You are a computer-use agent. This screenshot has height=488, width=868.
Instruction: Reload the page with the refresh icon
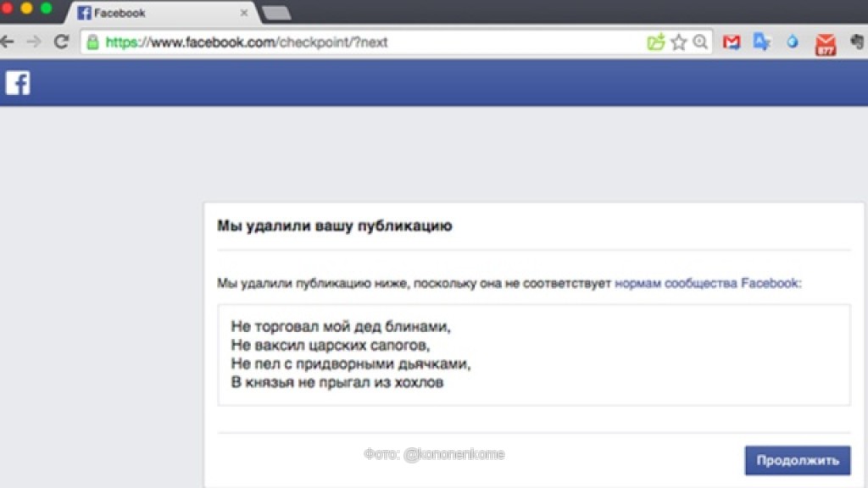coord(61,42)
